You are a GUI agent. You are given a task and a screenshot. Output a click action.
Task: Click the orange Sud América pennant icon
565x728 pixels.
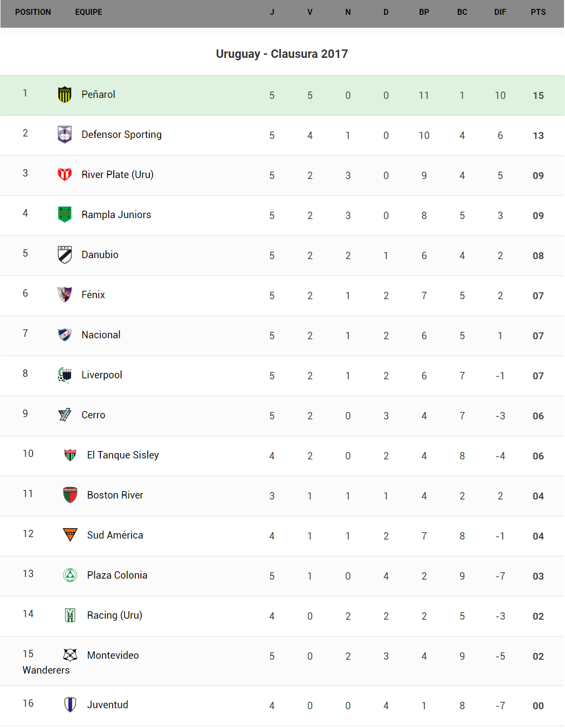[70, 535]
